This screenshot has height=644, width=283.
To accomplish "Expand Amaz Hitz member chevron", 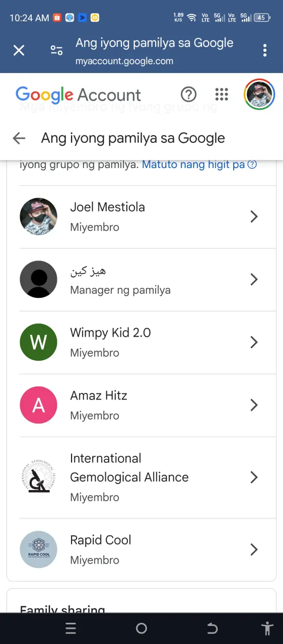I will pyautogui.click(x=254, y=406).
